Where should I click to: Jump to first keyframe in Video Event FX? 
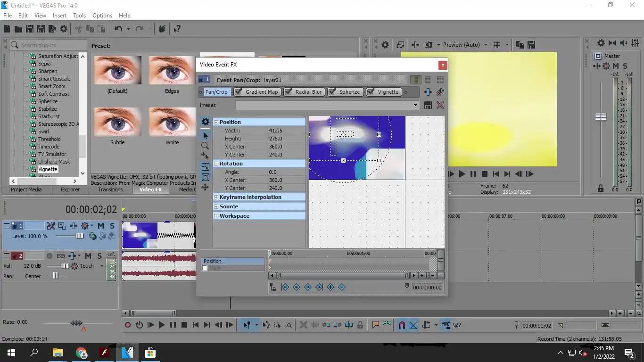pos(285,287)
